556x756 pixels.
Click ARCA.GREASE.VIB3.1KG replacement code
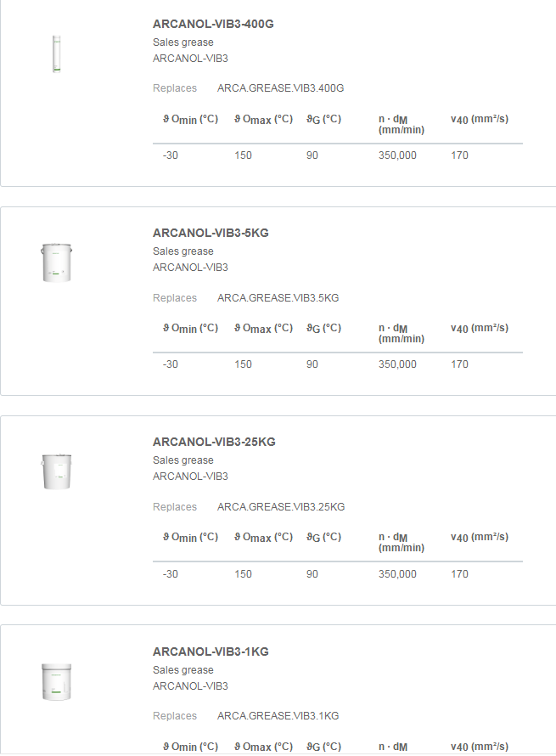pyautogui.click(x=278, y=716)
